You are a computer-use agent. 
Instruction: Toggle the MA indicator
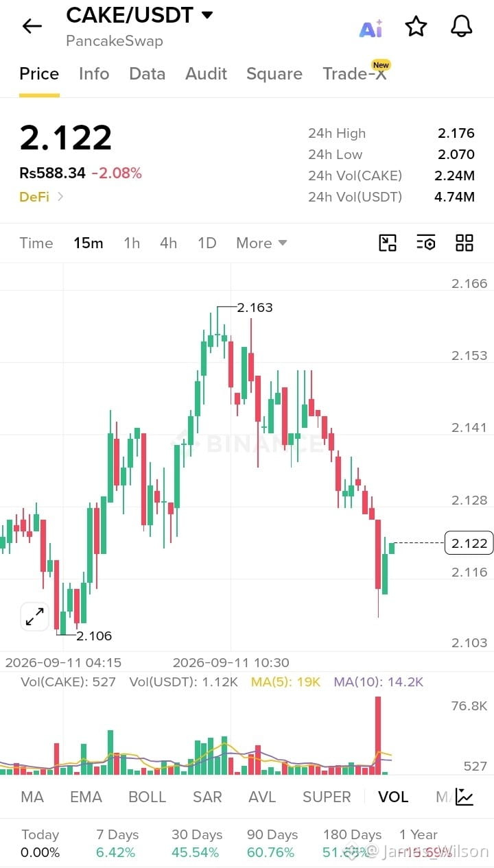click(32, 797)
